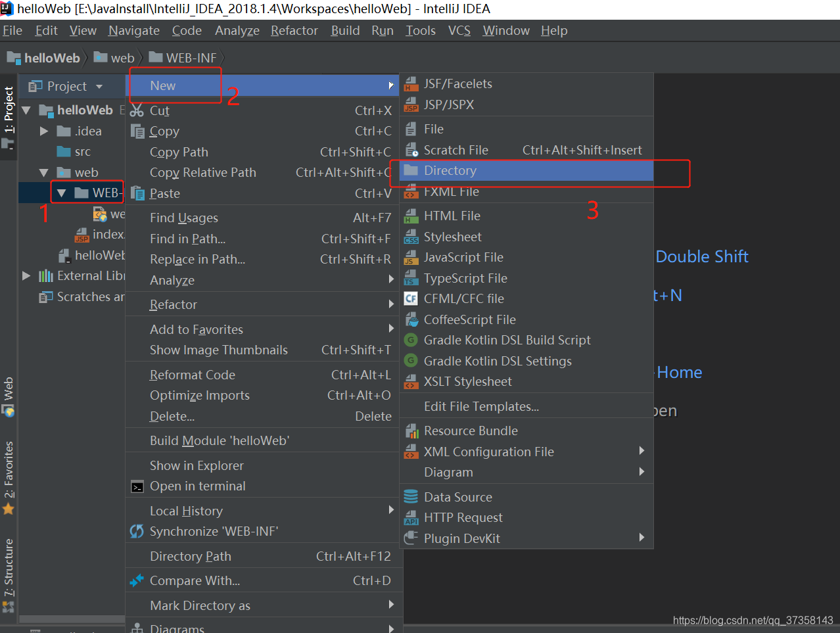Click the Gradle Kotlin DSL Build Script icon
Screen dimensions: 840x633
411,340
